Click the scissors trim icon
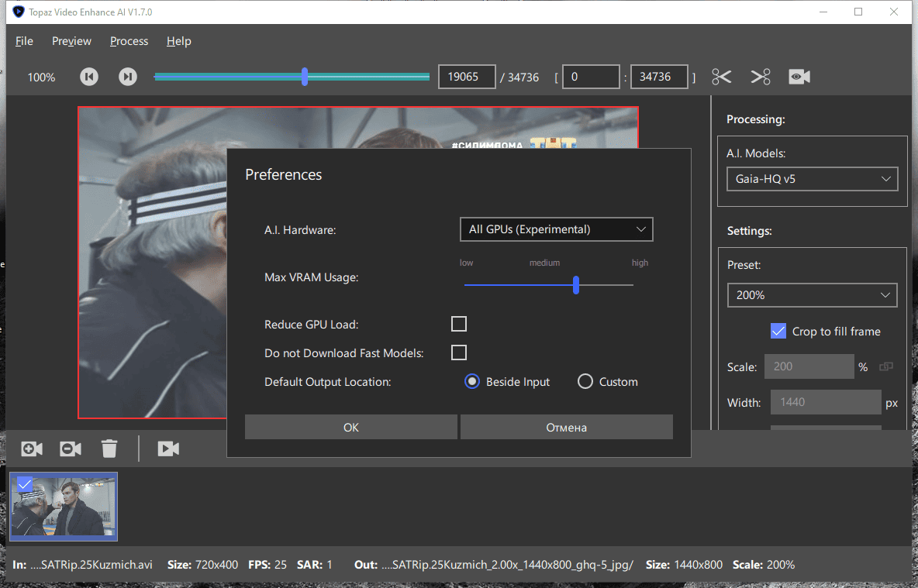Image resolution: width=918 pixels, height=588 pixels. pyautogui.click(x=721, y=77)
